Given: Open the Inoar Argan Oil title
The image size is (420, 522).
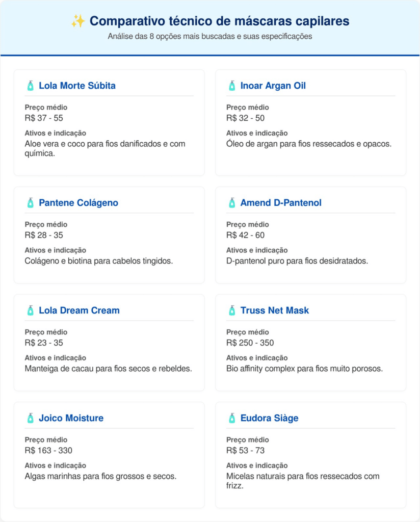Looking at the screenshot, I should 273,86.
